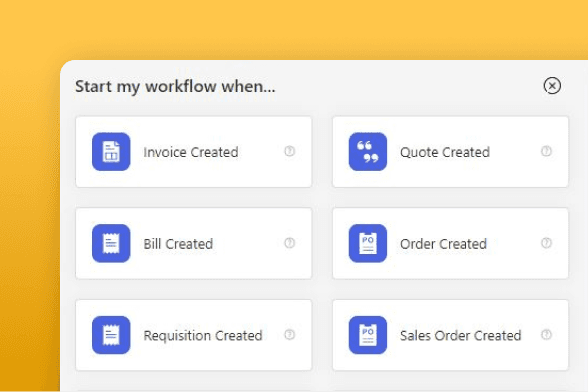Select the Invoice Created trigger card
The image size is (588, 392).
[x=194, y=152]
